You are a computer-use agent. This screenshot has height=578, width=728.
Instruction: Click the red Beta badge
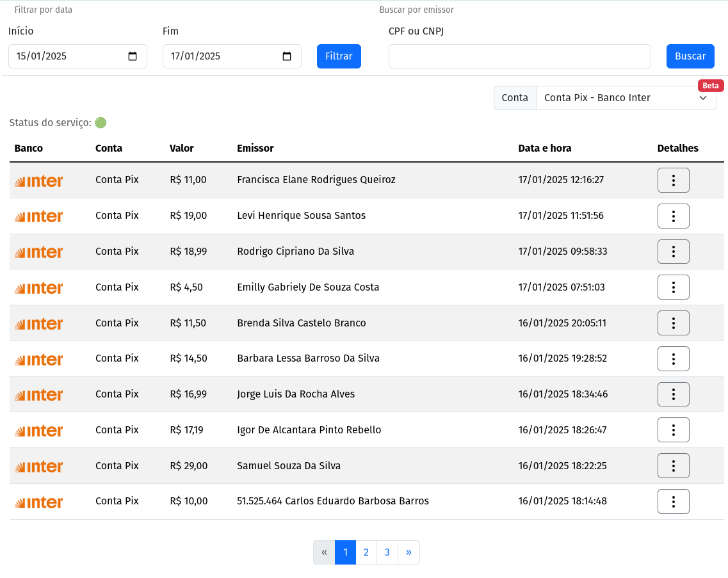710,85
